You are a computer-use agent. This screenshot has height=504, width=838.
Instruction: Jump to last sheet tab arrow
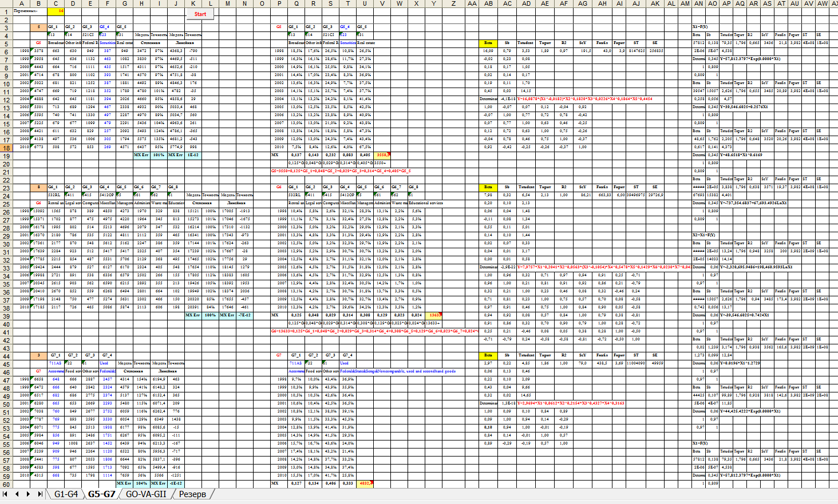point(40,494)
